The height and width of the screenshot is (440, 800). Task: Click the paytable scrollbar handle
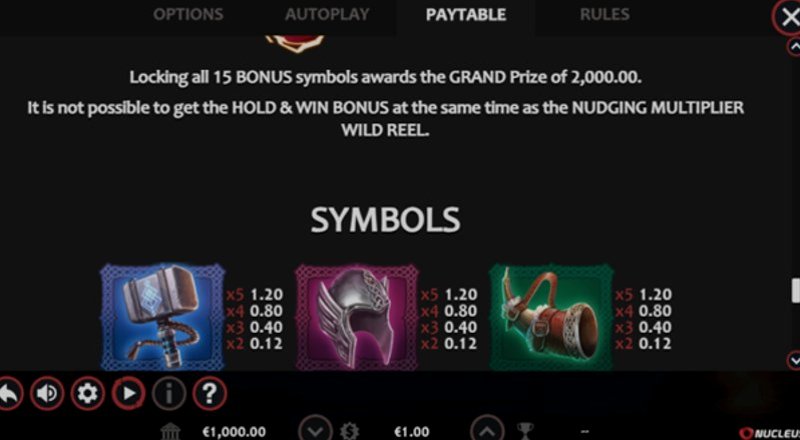click(796, 291)
